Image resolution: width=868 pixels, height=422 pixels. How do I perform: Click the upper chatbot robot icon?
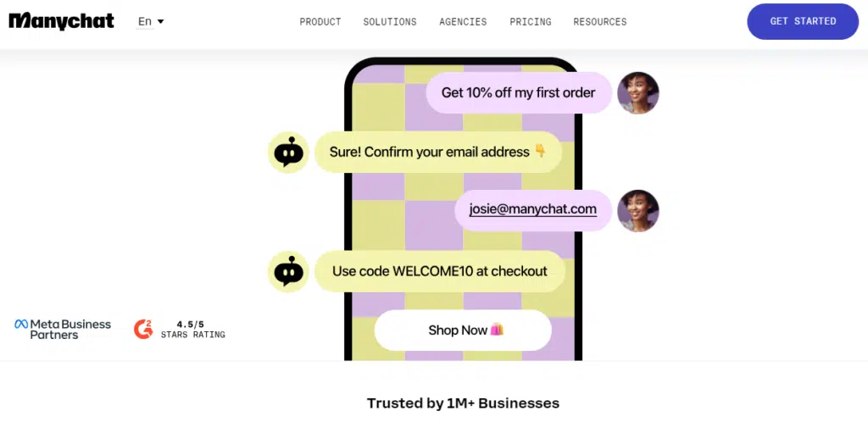[289, 153]
